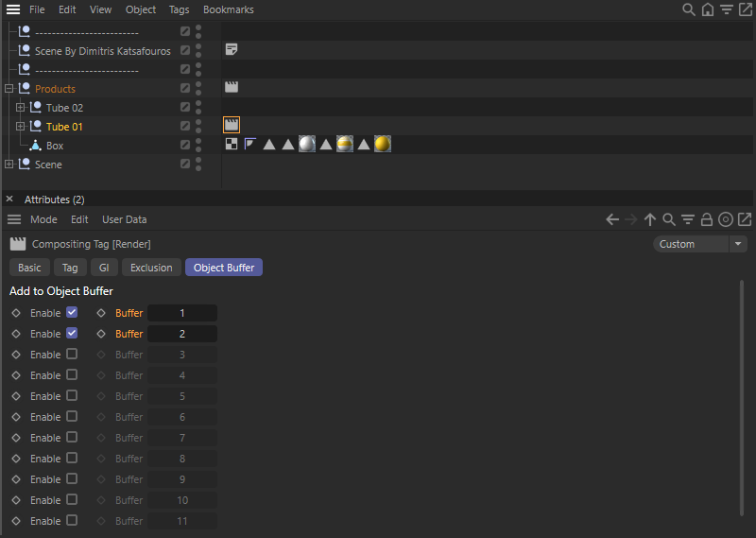Select the Box object in tree
This screenshot has height=538, width=756.
point(55,146)
